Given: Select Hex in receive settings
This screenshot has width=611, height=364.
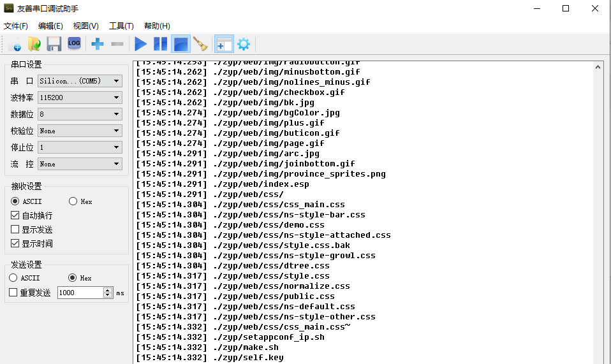Looking at the screenshot, I should [80, 201].
